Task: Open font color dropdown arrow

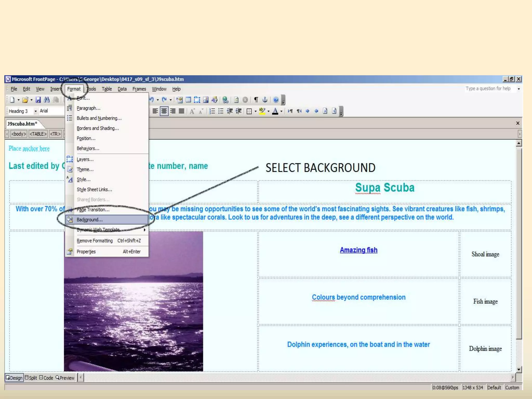Action: [x=281, y=111]
